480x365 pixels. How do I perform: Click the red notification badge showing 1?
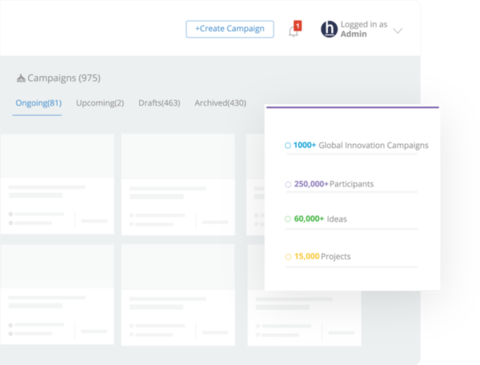[298, 26]
